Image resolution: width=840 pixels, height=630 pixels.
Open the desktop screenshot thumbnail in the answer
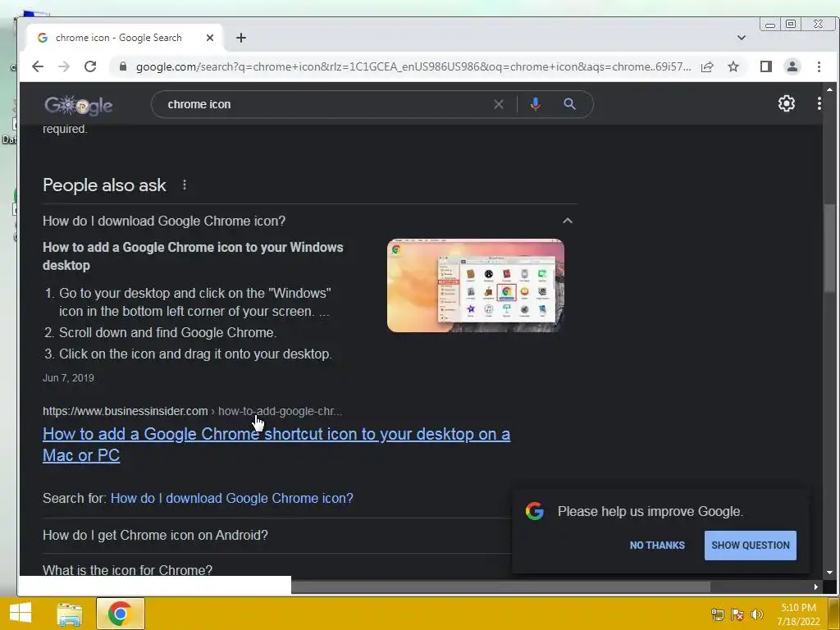click(476, 285)
